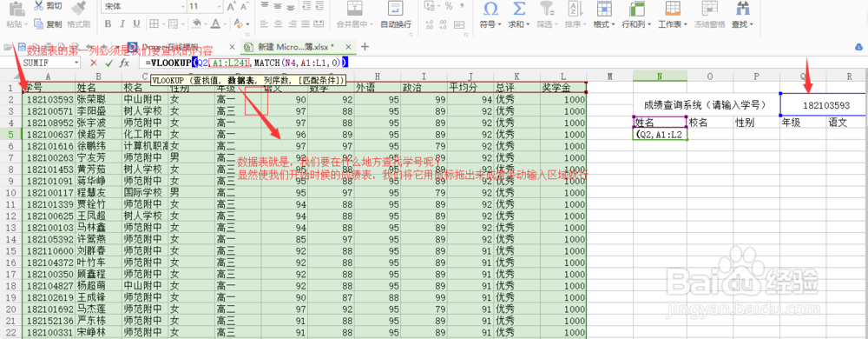
Task: Expand the Symbol (符号) dropdown arrow
Action: pos(499,25)
